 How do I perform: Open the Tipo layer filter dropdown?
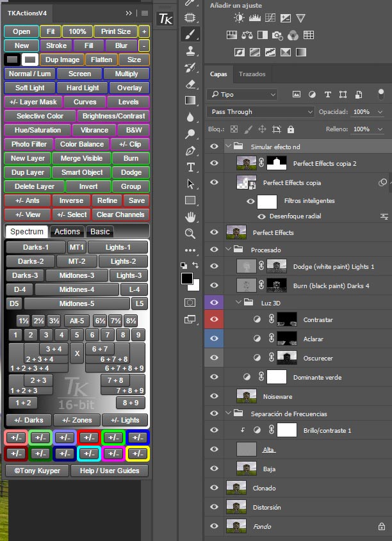pos(242,95)
